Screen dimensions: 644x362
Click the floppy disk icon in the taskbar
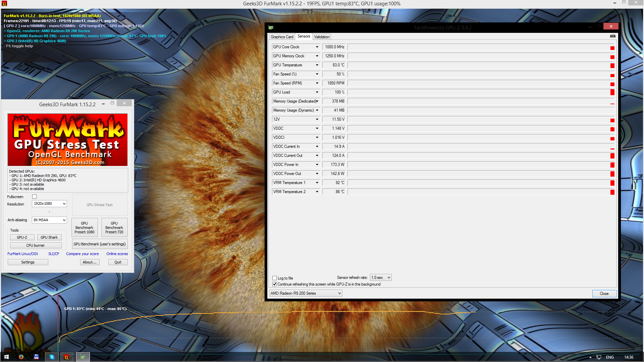(x=36, y=357)
